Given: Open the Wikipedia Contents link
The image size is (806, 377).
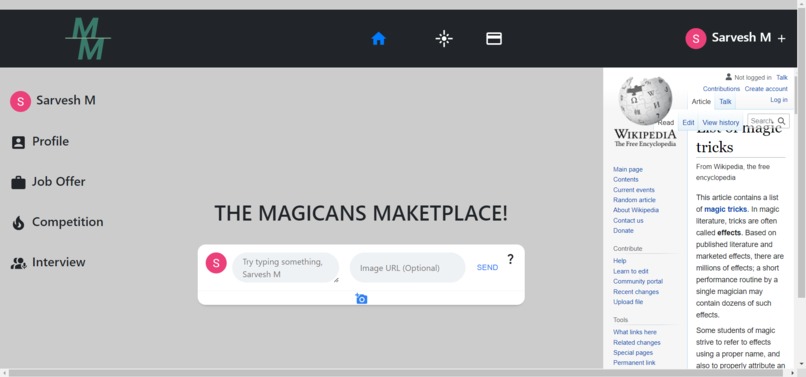Looking at the screenshot, I should [x=626, y=179].
